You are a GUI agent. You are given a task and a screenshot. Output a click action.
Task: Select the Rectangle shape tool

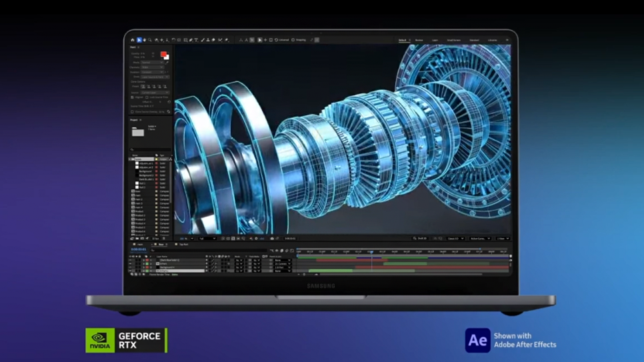click(185, 40)
